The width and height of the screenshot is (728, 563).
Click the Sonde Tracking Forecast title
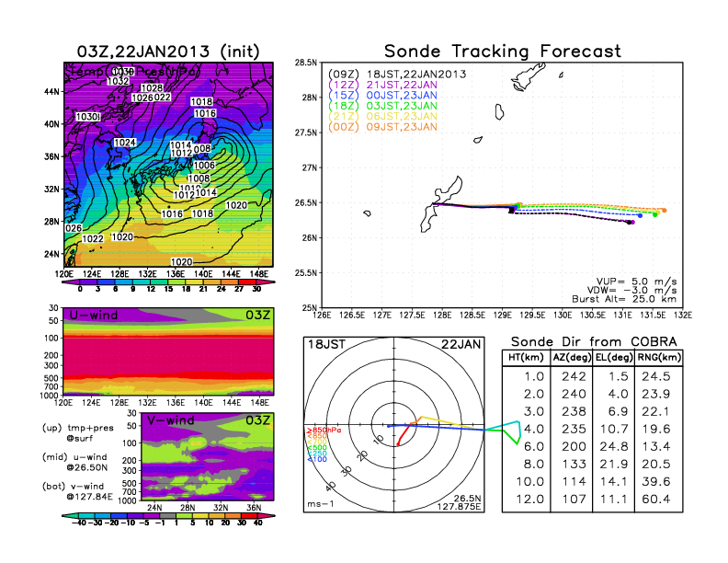(x=502, y=52)
